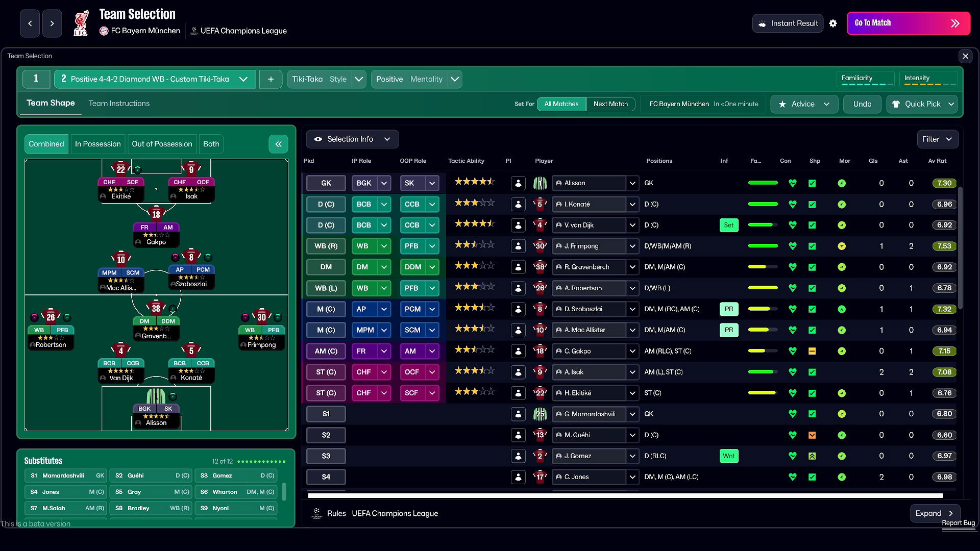Click the settings gear icon
Screen dimensions: 980x551
(x=834, y=23)
